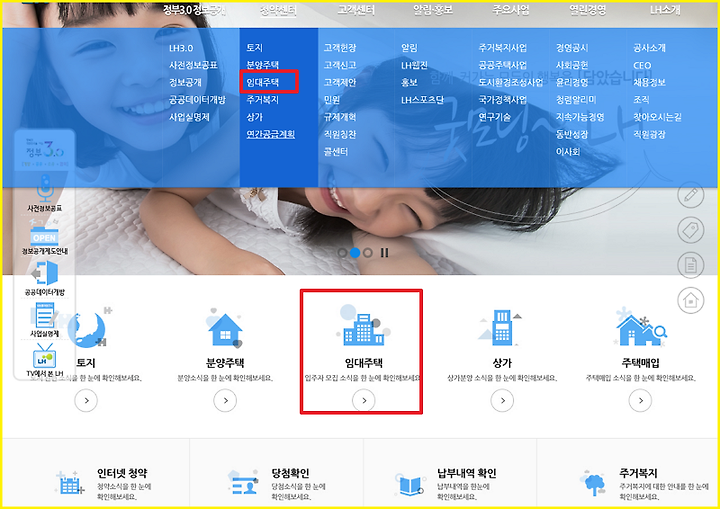Open 경영공시 submenu item
Image resolution: width=720 pixels, height=509 pixels.
[572, 48]
